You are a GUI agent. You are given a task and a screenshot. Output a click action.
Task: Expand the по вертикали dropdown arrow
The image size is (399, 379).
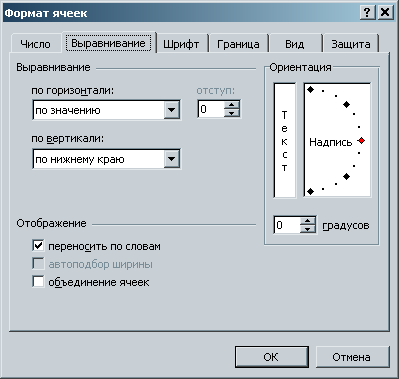172,159
